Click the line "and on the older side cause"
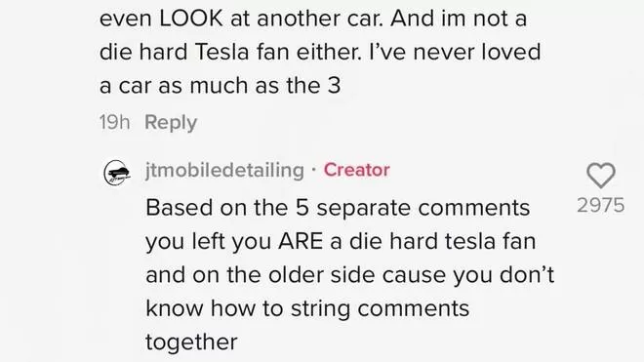The image size is (644, 362). pos(296,275)
